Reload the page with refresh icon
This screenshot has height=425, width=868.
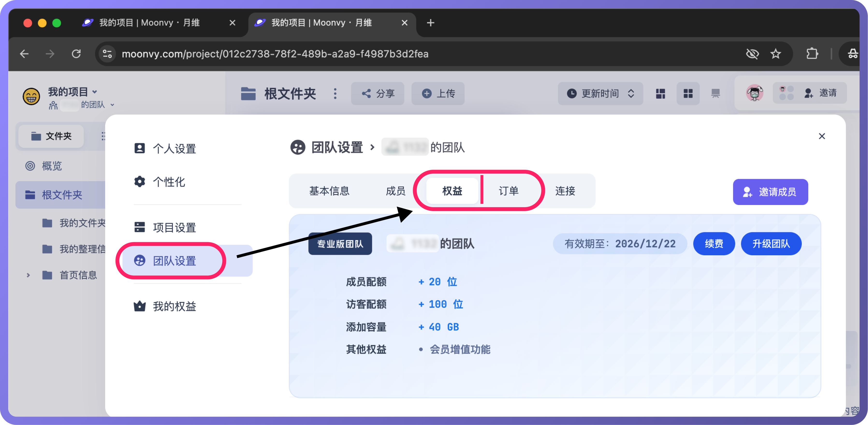76,54
